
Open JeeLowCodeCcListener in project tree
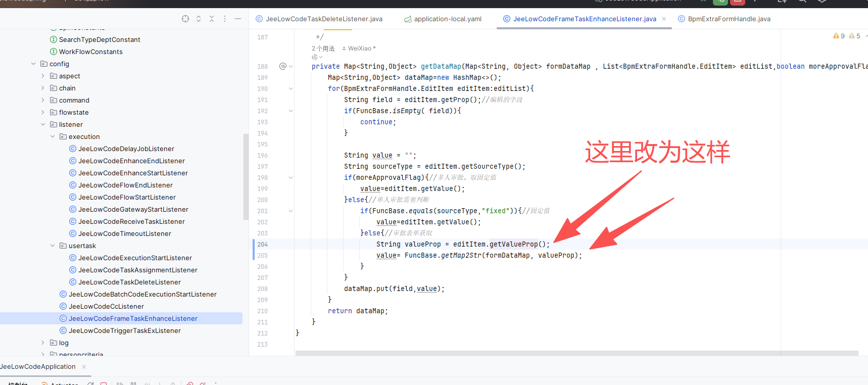pyautogui.click(x=106, y=306)
